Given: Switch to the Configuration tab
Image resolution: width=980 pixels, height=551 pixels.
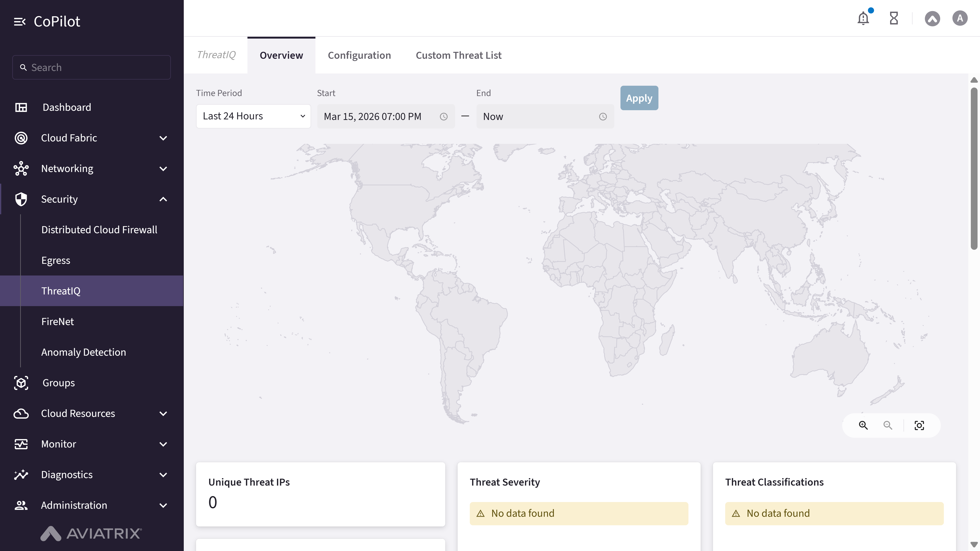Looking at the screenshot, I should click(x=359, y=55).
